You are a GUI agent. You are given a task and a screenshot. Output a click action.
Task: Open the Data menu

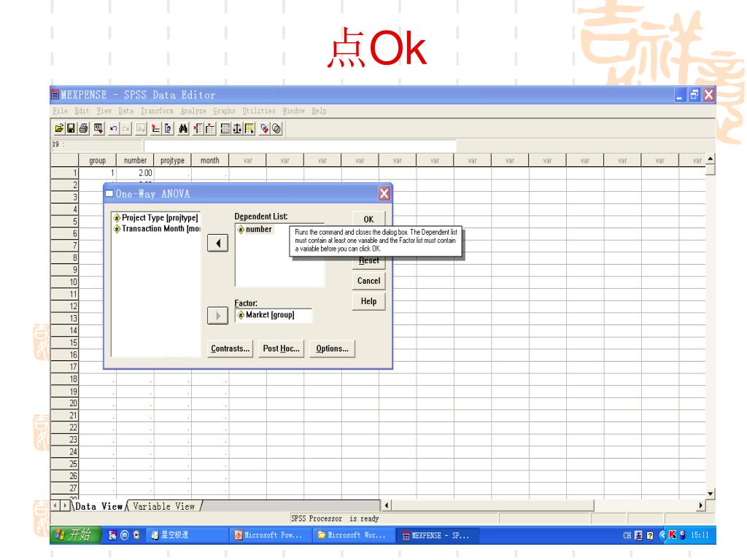125,111
